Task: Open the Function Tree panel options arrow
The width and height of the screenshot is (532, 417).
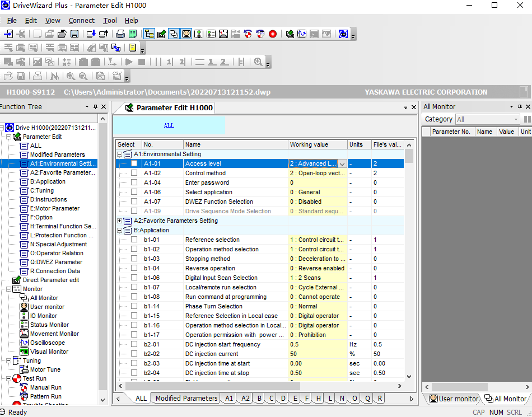Action: (87, 107)
